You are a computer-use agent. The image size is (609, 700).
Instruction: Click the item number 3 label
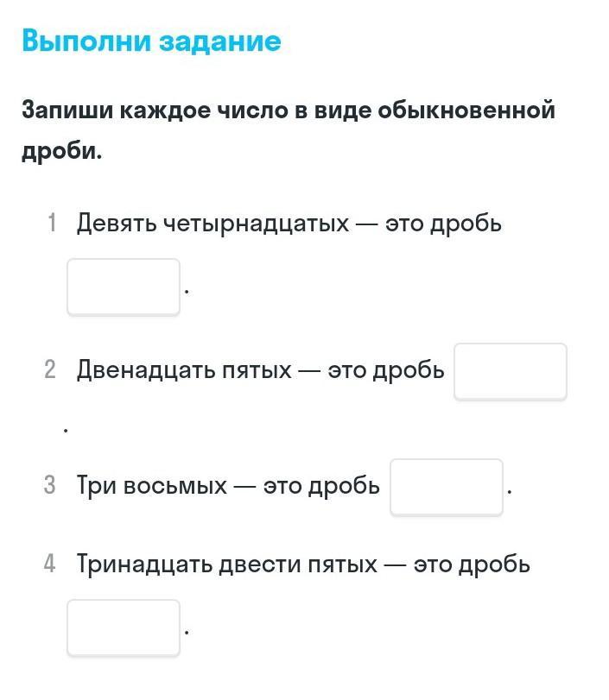coord(50,486)
